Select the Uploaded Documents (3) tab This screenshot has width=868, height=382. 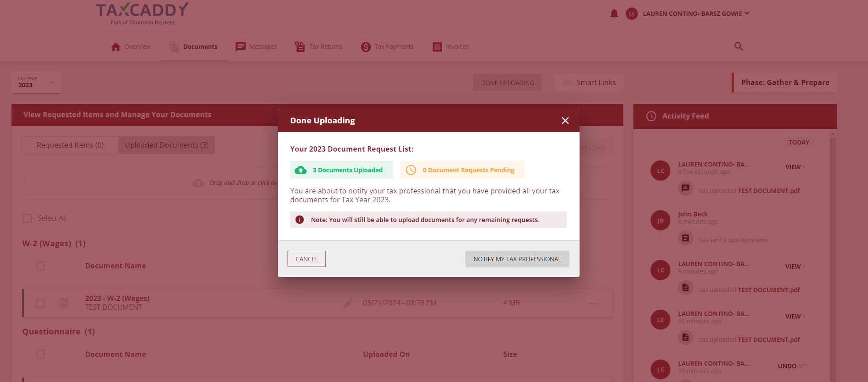coord(167,145)
